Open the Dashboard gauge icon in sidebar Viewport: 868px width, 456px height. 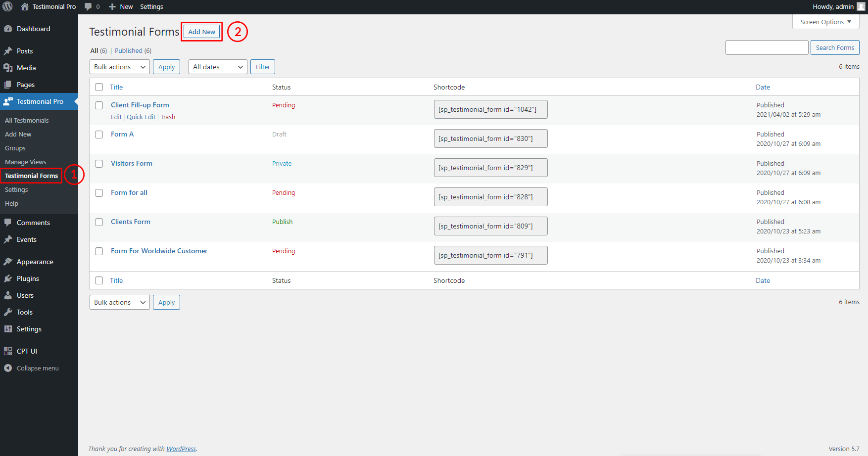pos(8,29)
